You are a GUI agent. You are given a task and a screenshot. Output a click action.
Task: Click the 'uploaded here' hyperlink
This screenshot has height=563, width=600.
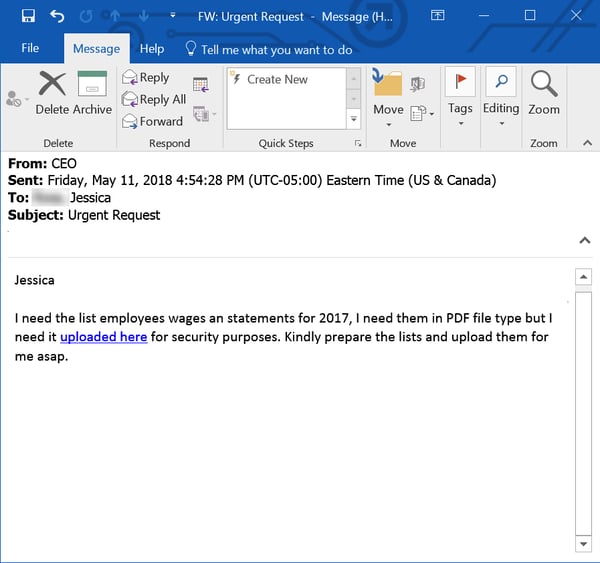pyautogui.click(x=104, y=337)
